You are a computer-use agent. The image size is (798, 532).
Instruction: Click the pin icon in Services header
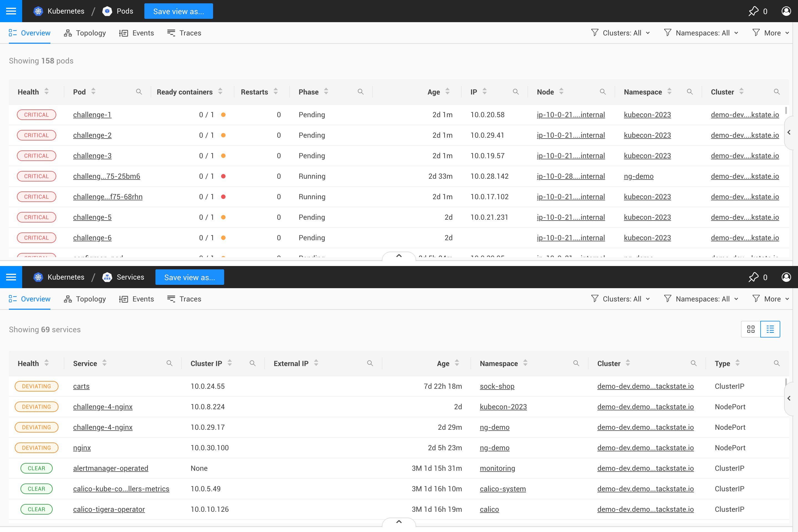(x=754, y=277)
